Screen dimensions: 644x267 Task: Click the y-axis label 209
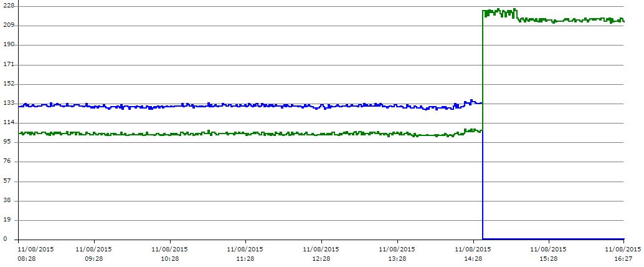[8, 26]
